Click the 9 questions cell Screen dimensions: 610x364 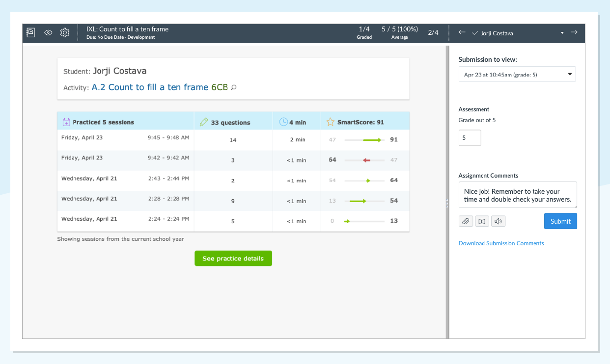233,201
